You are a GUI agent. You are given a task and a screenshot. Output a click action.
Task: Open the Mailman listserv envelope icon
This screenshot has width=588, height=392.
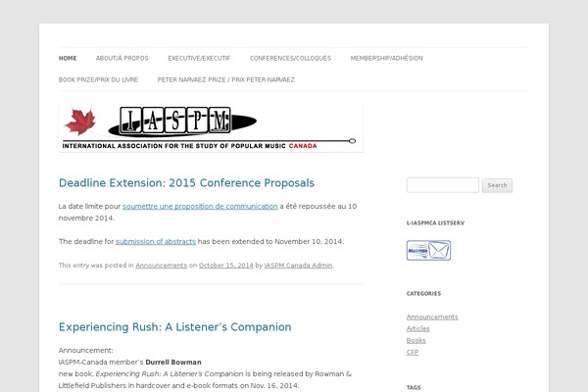point(428,250)
